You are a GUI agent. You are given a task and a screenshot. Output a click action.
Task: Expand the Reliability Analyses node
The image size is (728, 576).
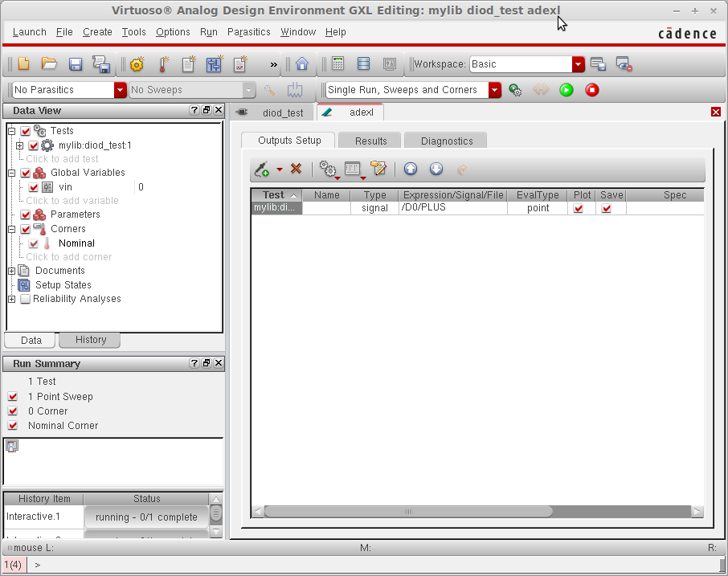click(12, 299)
